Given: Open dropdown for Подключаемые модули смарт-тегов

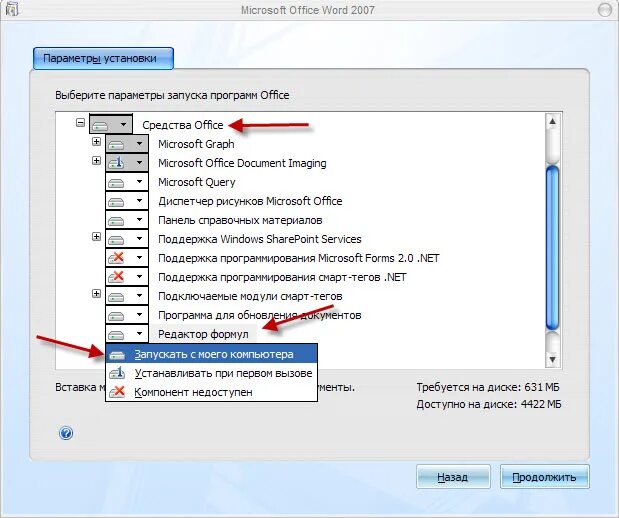Looking at the screenshot, I should (127, 296).
